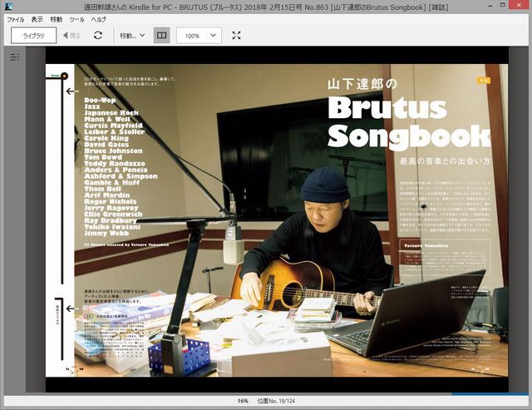This screenshot has width=532, height=410.
Task: Open the 100% zoom dropdown
Action: pyautogui.click(x=199, y=36)
